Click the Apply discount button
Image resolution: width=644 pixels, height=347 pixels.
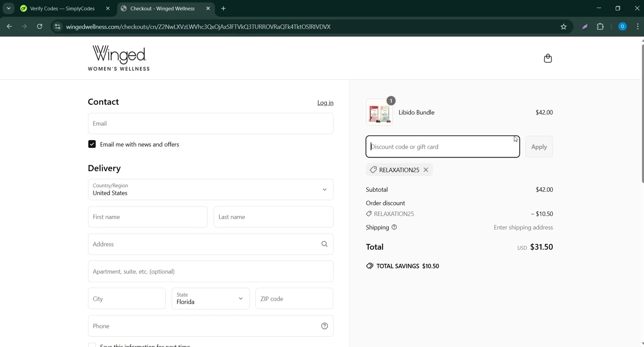pyautogui.click(x=539, y=146)
